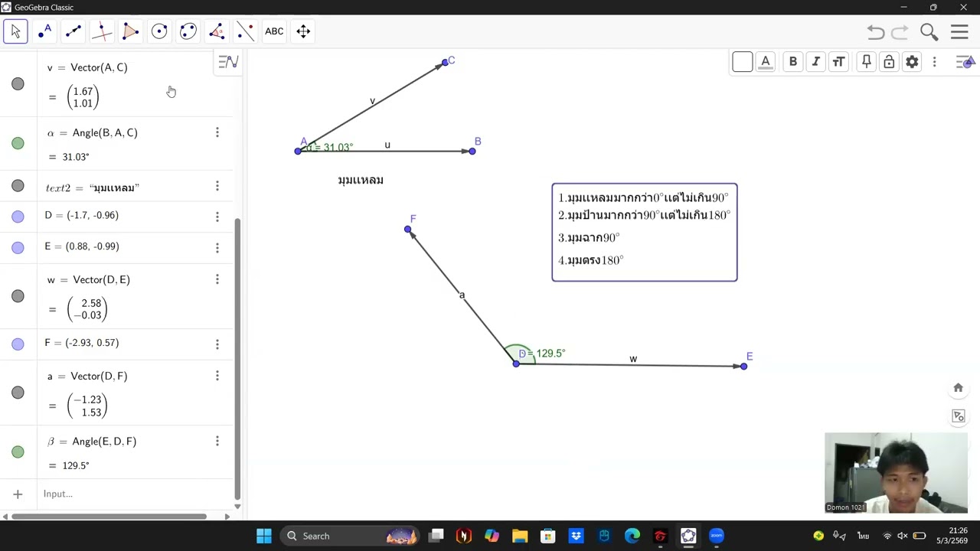Open style bar more options
The width and height of the screenshot is (980, 551).
pyautogui.click(x=934, y=62)
